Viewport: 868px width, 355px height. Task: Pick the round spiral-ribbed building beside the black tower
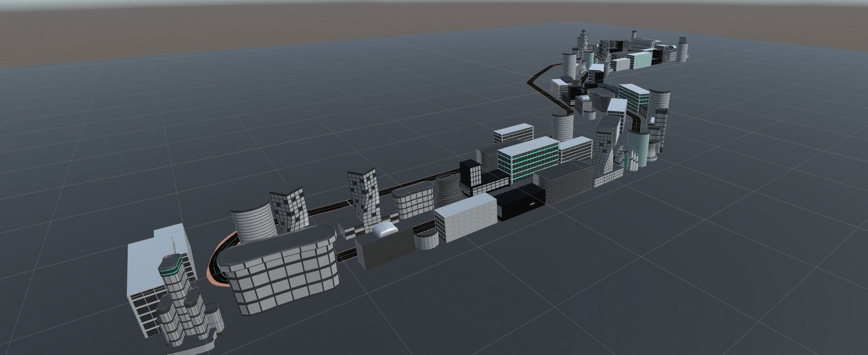click(449, 189)
